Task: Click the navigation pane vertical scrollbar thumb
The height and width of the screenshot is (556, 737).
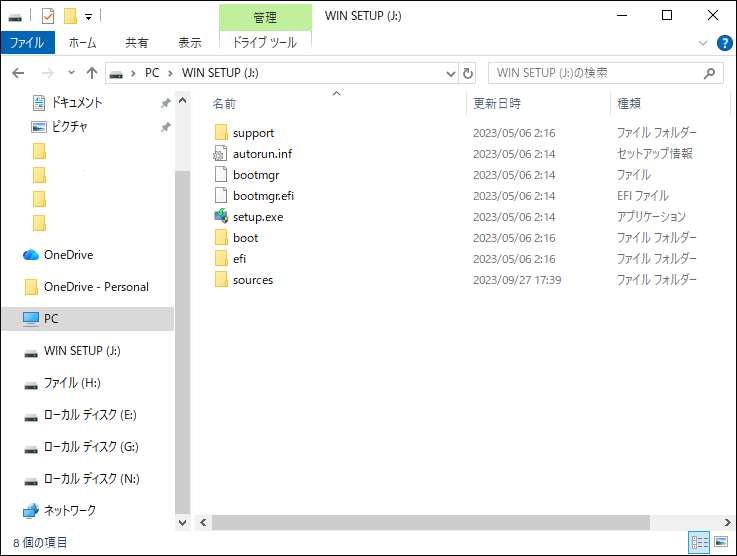Action: coord(183,342)
